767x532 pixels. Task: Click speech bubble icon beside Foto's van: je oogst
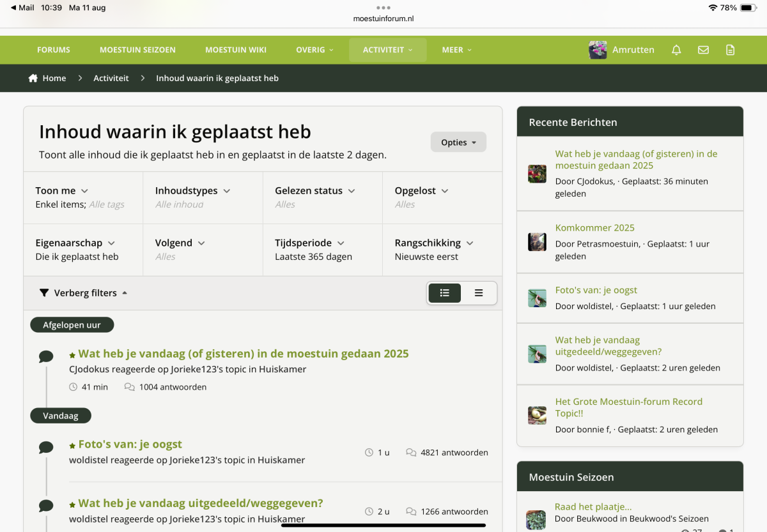[46, 447]
